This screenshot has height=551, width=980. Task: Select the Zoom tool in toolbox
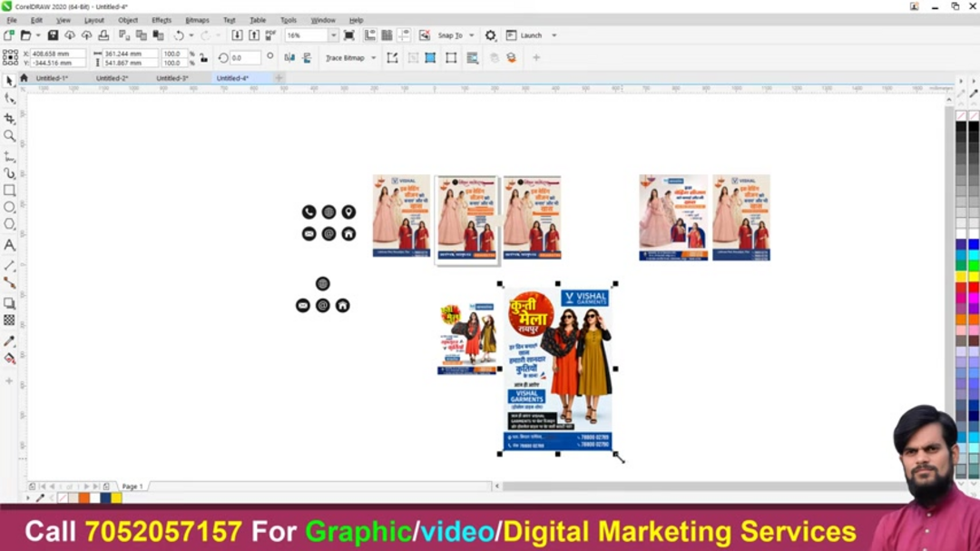(x=9, y=136)
